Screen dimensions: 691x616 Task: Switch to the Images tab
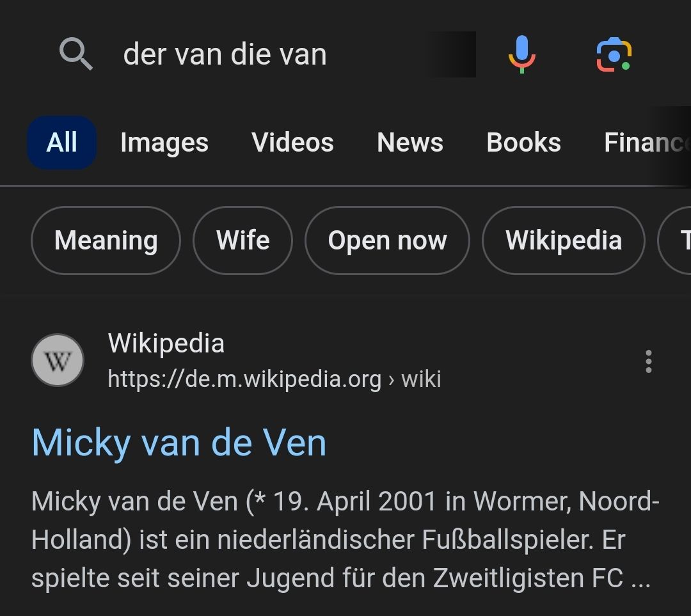click(x=164, y=143)
